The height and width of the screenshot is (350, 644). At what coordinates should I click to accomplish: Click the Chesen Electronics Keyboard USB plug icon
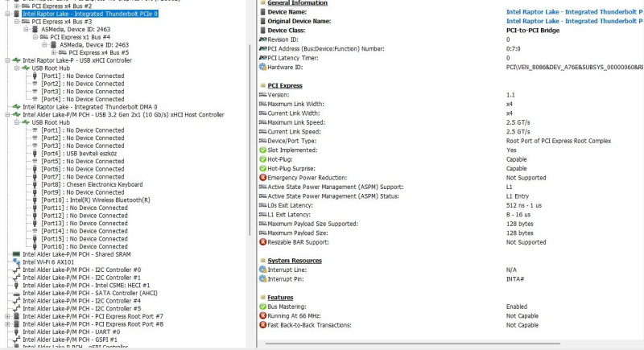click(35, 184)
